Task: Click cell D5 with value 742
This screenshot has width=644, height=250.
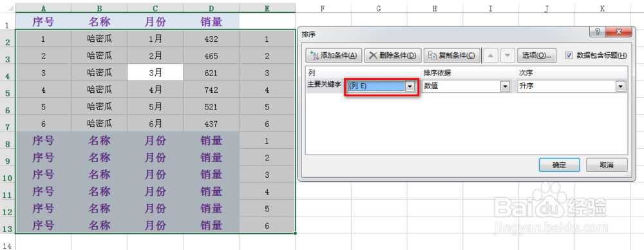Action: 211,90
